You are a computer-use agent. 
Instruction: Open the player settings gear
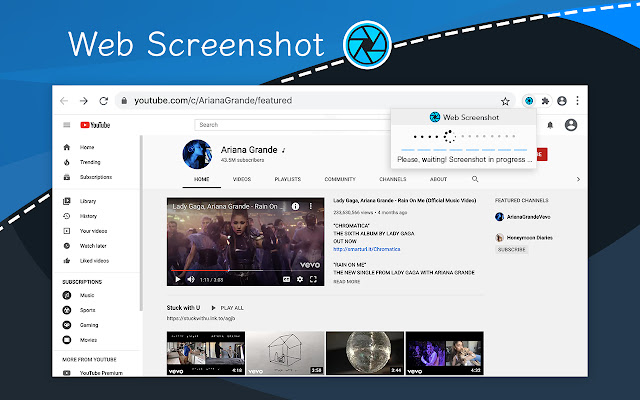click(x=300, y=279)
